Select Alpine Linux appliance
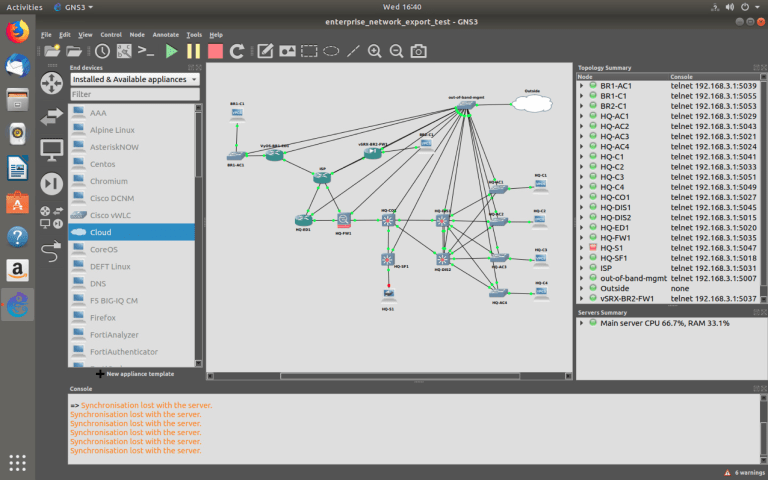Screen dimensions: 768x480 click(x=131, y=130)
